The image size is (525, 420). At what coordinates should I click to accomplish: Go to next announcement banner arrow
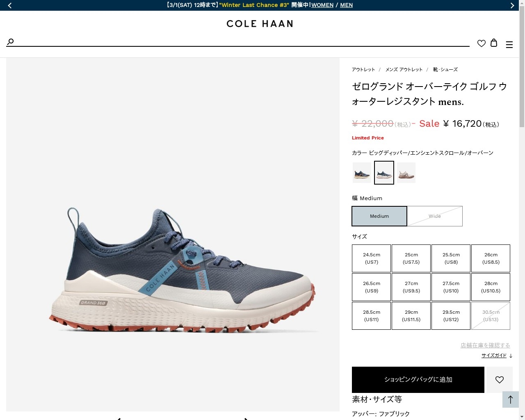512,5
